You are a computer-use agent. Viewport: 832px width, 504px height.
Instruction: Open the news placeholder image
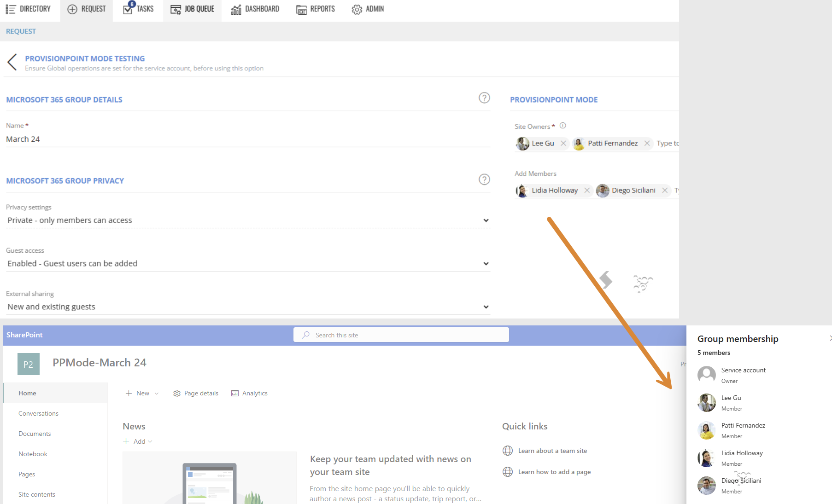[210, 478]
